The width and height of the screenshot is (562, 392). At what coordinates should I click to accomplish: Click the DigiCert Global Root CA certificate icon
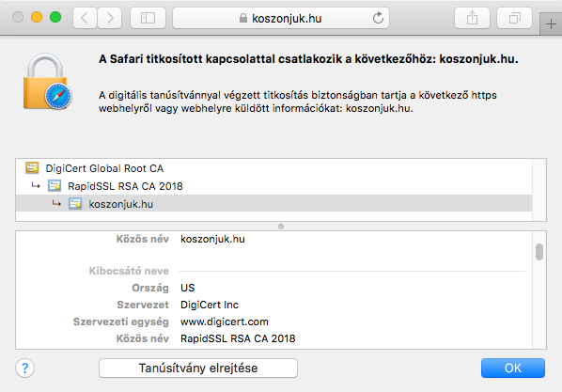[x=32, y=167]
